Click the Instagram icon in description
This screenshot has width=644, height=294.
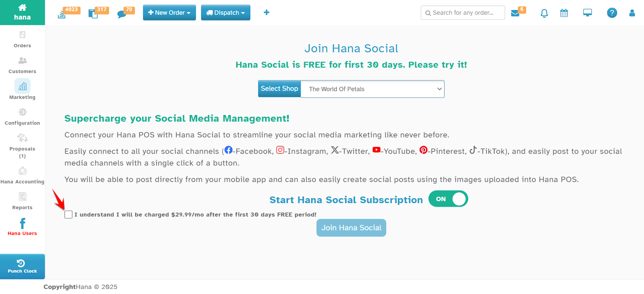click(x=280, y=150)
